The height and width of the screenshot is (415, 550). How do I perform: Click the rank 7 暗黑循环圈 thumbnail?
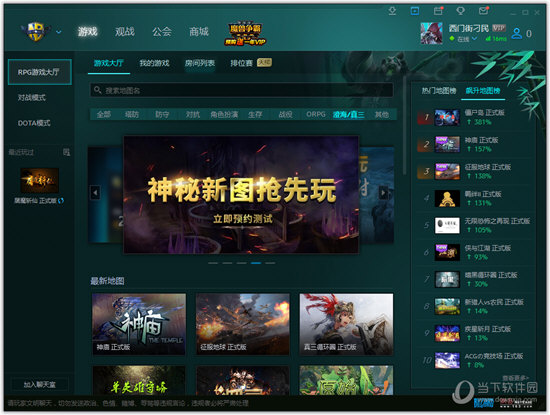click(x=447, y=280)
